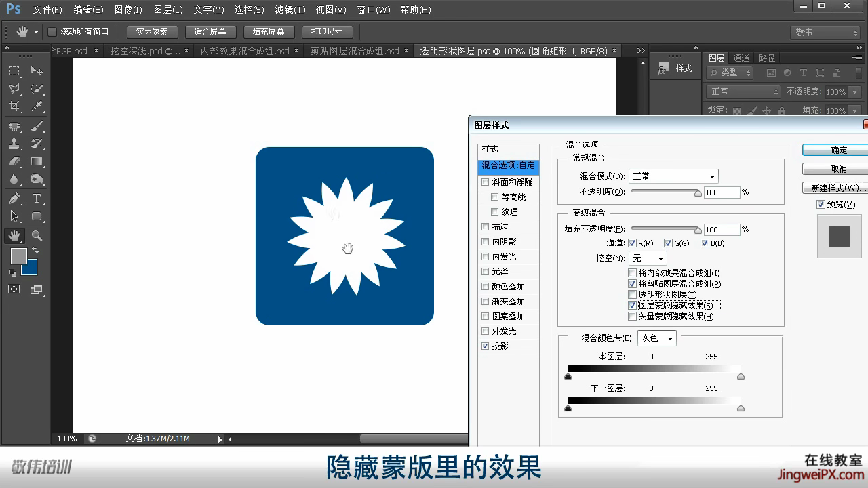This screenshot has height=488, width=868.
Task: Click the 确定 OK button
Action: tap(835, 150)
